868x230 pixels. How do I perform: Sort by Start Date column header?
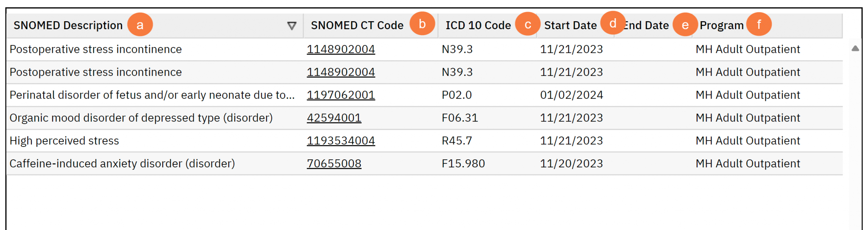coord(570,25)
